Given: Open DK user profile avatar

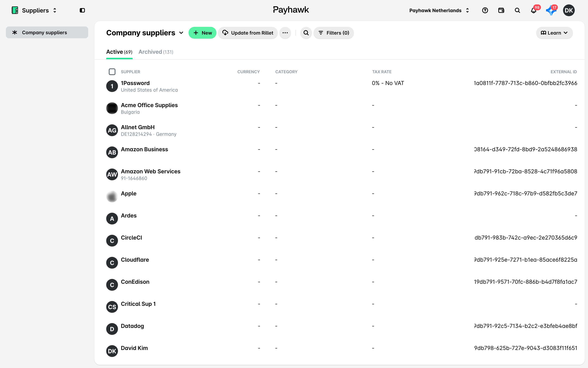Looking at the screenshot, I should pos(569,10).
